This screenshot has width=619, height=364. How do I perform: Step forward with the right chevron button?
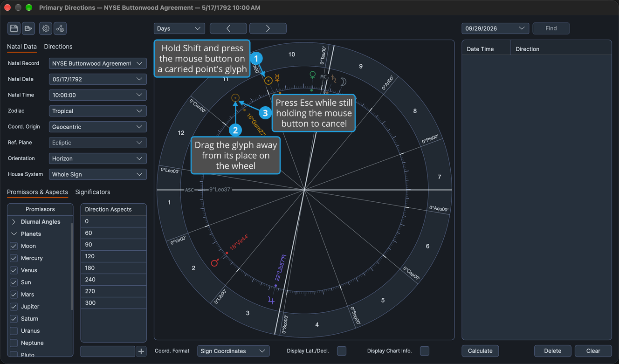pyautogui.click(x=268, y=28)
